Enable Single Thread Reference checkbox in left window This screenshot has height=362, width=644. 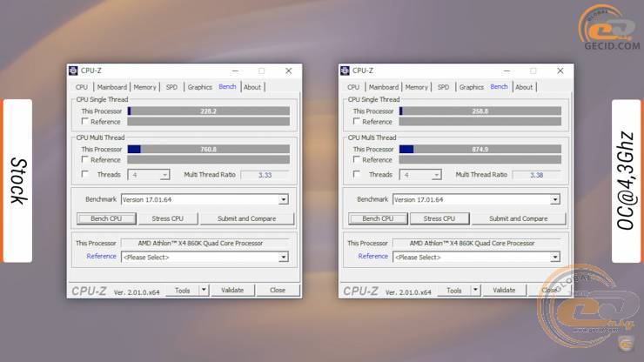point(85,121)
